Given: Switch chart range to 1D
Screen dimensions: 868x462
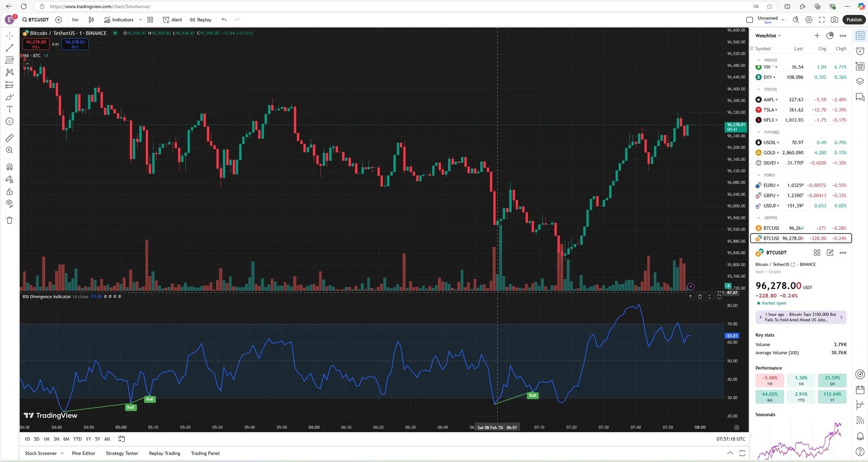Looking at the screenshot, I should click(27, 439).
